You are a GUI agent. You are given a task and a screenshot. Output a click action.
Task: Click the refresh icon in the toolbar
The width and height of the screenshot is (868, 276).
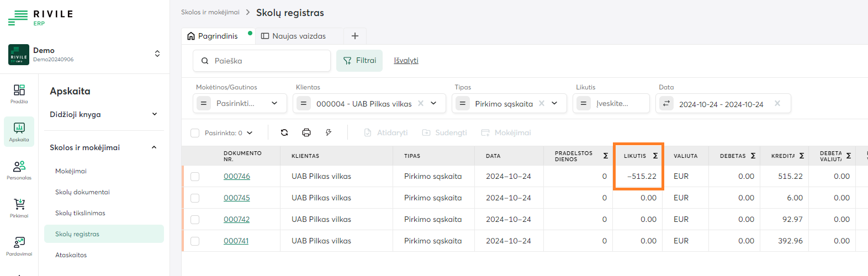point(284,132)
